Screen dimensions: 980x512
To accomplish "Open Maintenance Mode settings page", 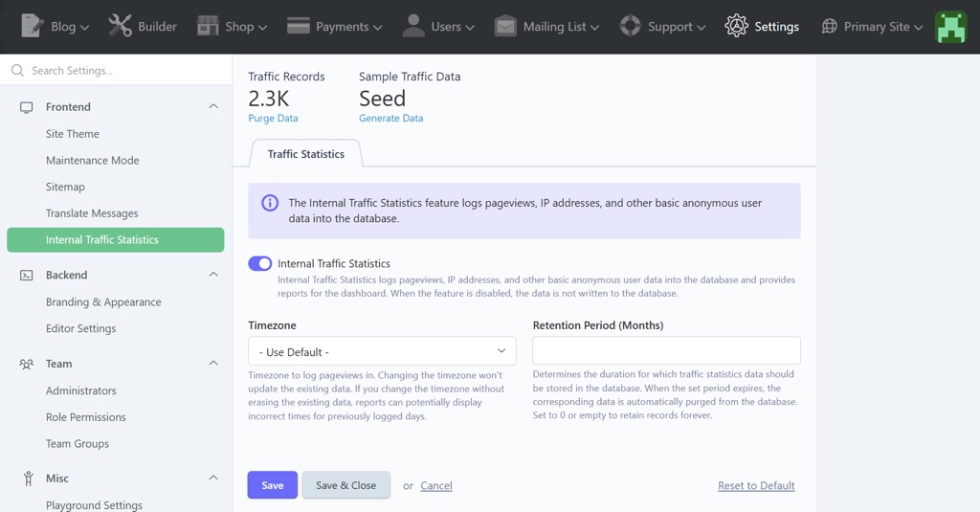I will (x=92, y=161).
